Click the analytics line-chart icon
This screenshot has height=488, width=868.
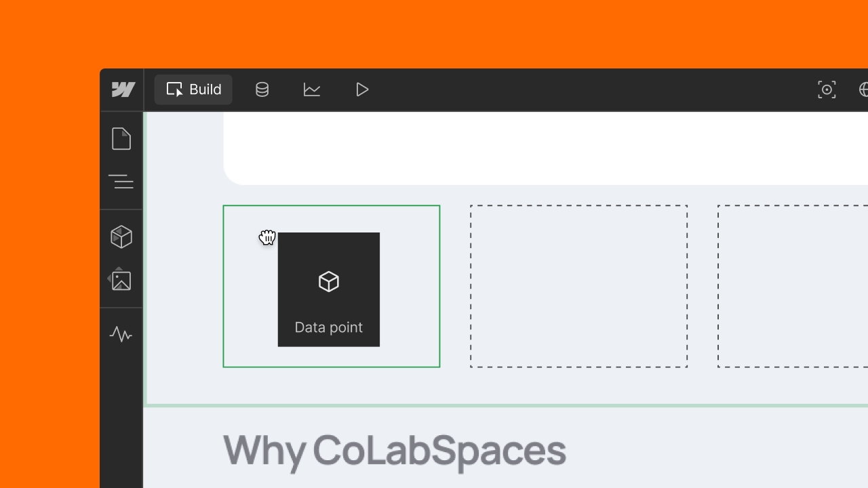pyautogui.click(x=312, y=89)
